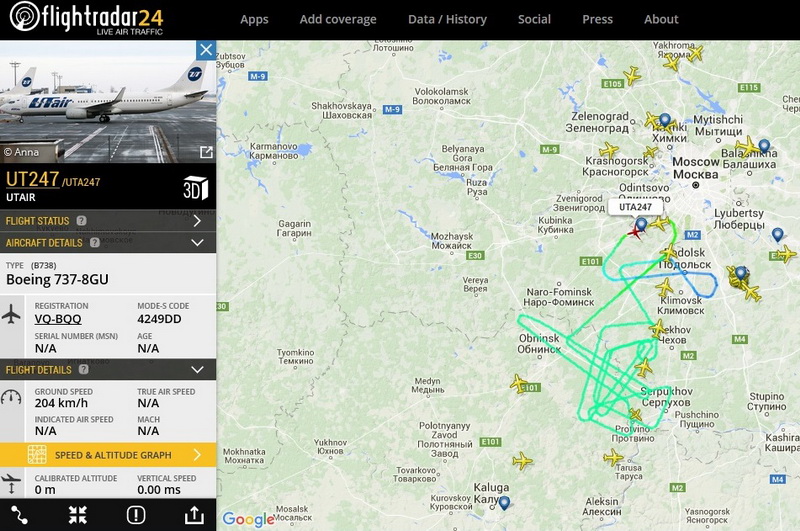Open the Apps menu
This screenshot has height=531, width=800.
click(x=254, y=19)
